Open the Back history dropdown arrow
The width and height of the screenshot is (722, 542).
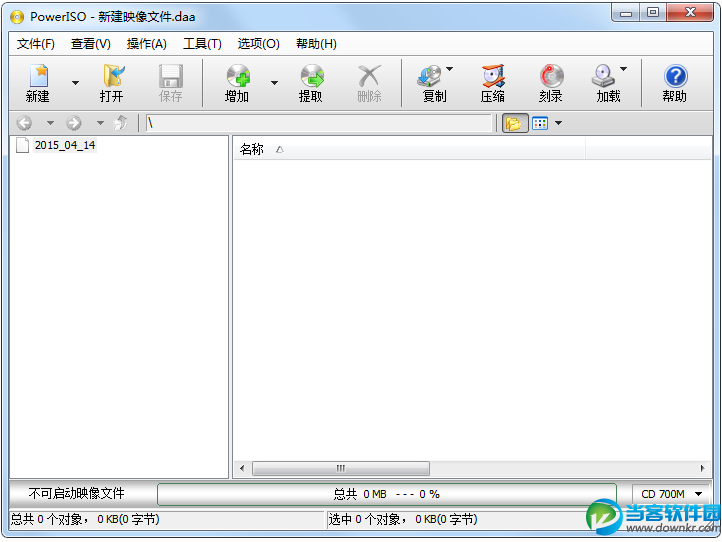(50, 123)
